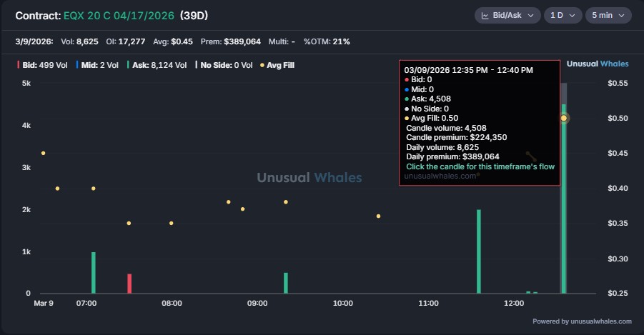
Task: Click the 3/9/2026 date label
Action: coord(34,41)
